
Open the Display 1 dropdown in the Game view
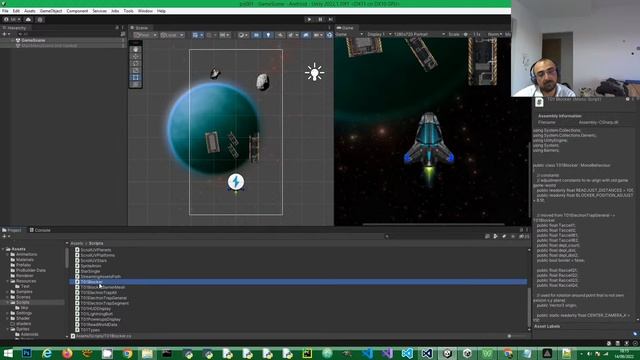pos(379,34)
